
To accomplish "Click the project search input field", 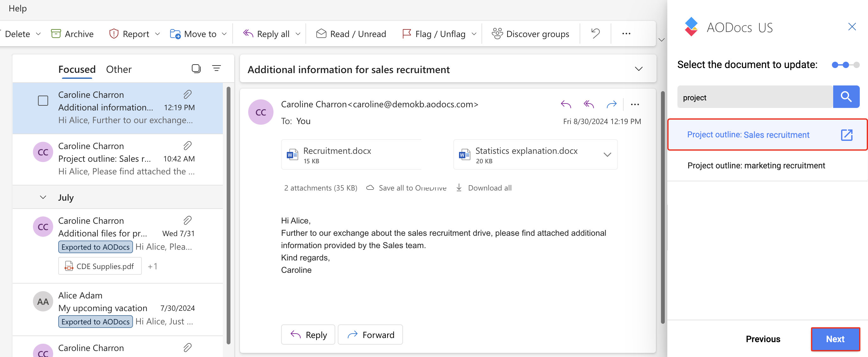I will coord(755,97).
